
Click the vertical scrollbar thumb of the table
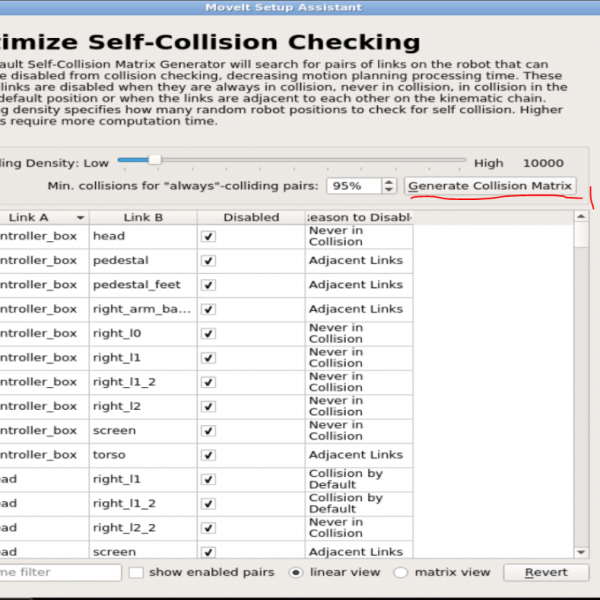(x=581, y=235)
